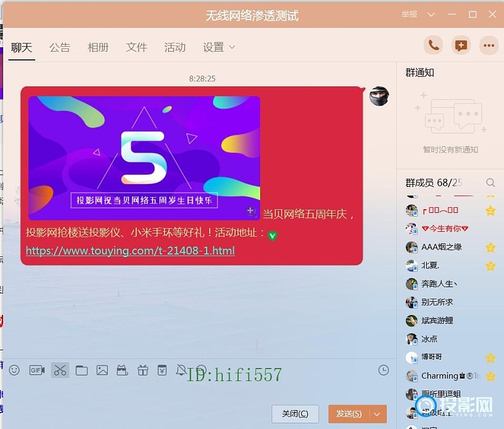Viewport: 504px width, 429px height.
Task: Go to the 相册 tab
Action: pos(98,47)
